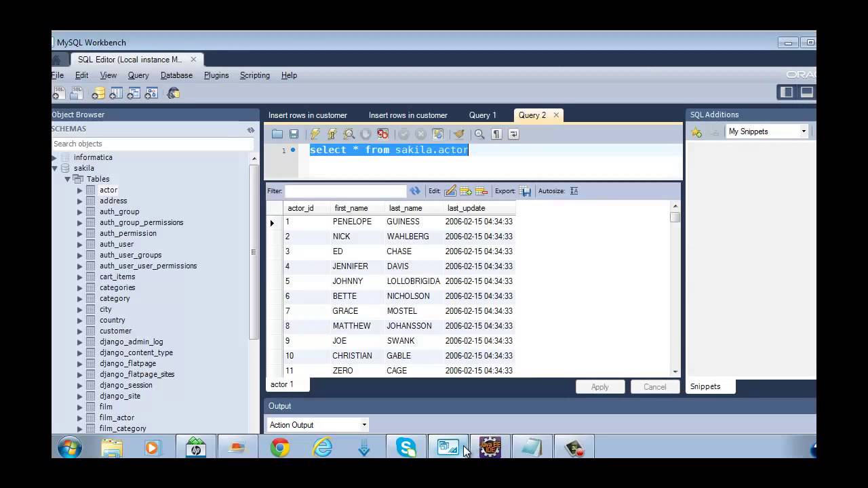
Task: Expand the city table node
Action: pos(79,309)
